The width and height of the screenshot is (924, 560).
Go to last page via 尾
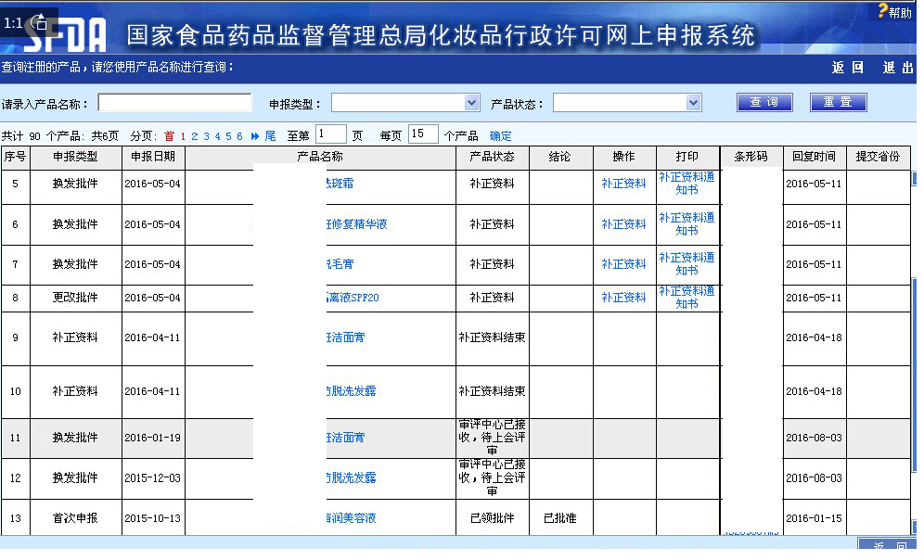point(270,136)
